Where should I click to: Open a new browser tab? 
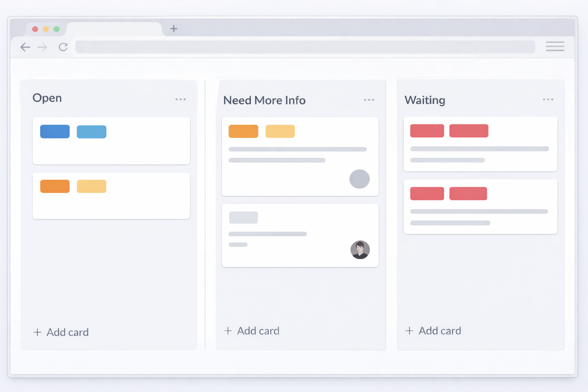[174, 29]
